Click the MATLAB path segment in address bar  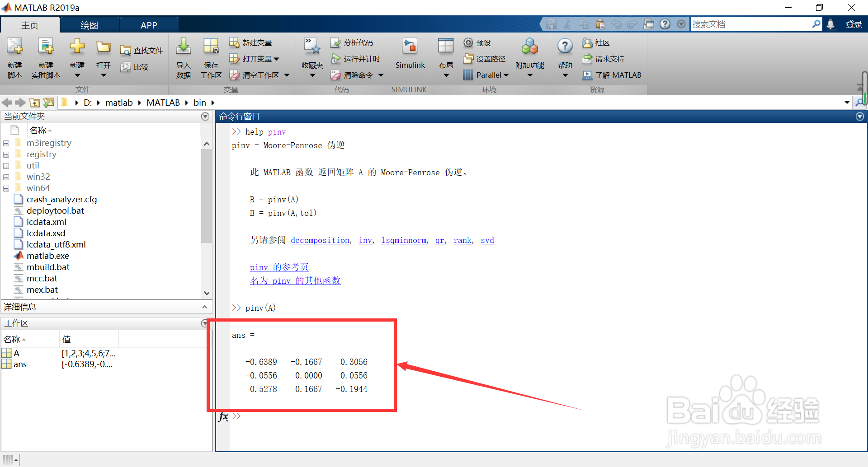pos(163,103)
